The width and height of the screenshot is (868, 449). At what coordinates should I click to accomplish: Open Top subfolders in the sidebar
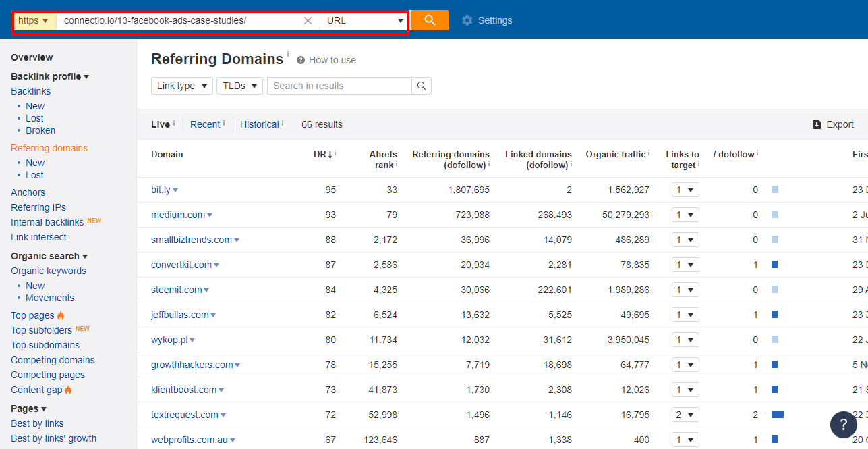(41, 330)
